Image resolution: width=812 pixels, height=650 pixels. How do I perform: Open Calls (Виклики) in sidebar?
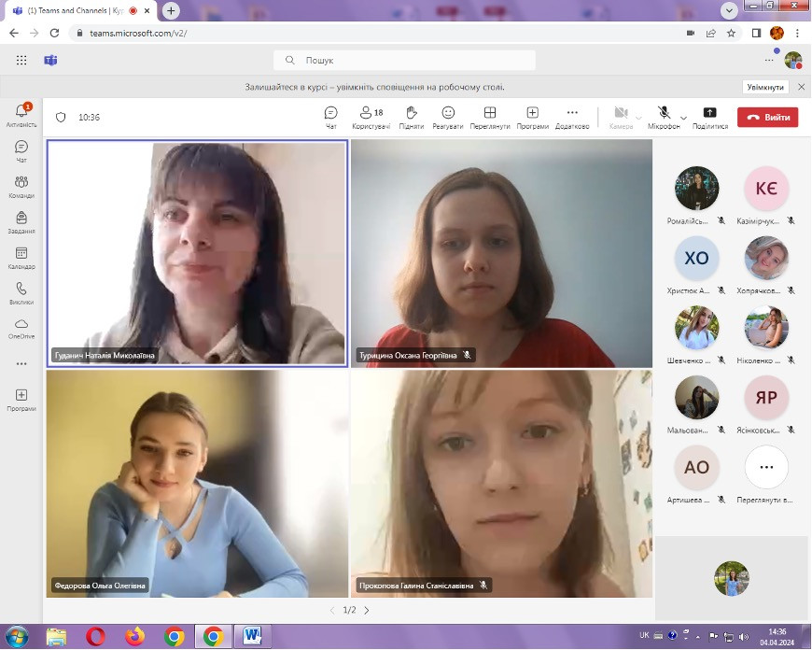pyautogui.click(x=21, y=293)
